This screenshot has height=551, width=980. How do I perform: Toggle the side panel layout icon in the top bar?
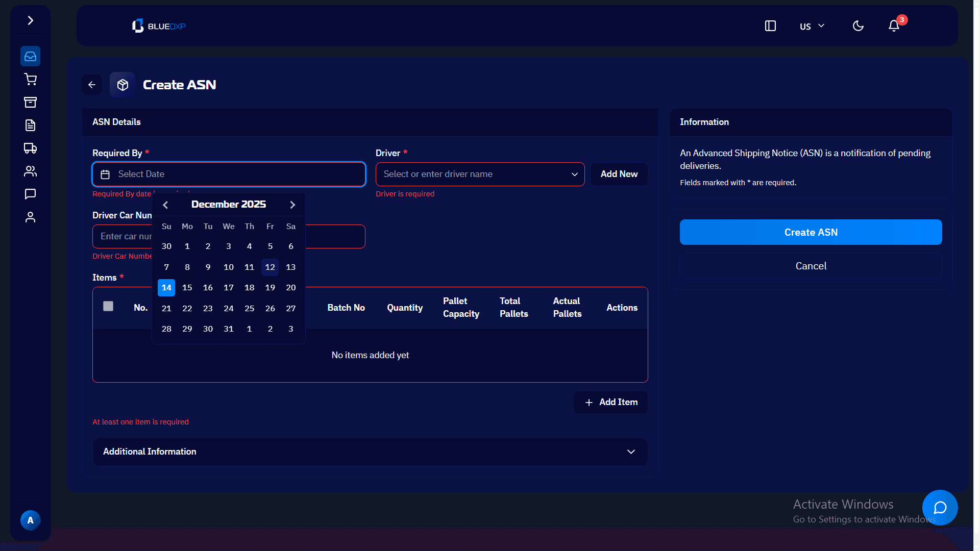770,26
